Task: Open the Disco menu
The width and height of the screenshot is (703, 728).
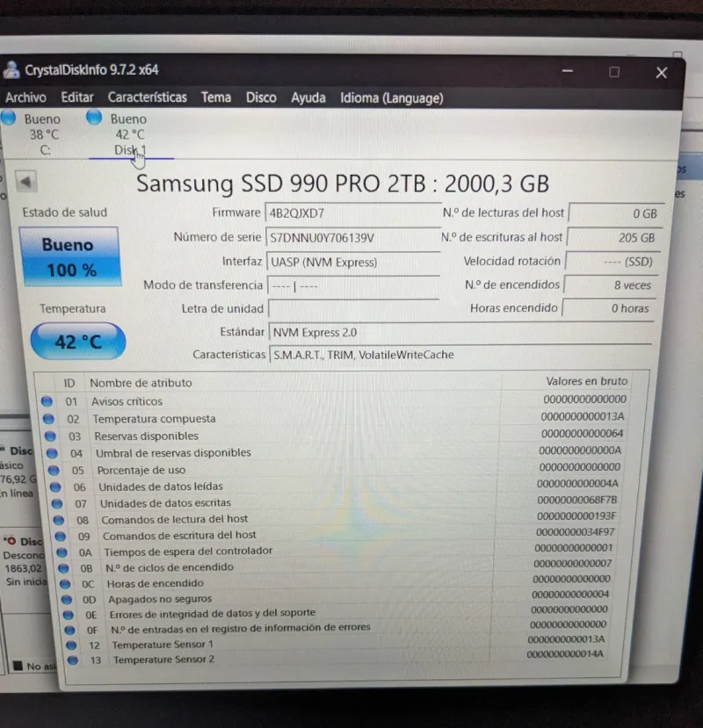Action: click(261, 97)
